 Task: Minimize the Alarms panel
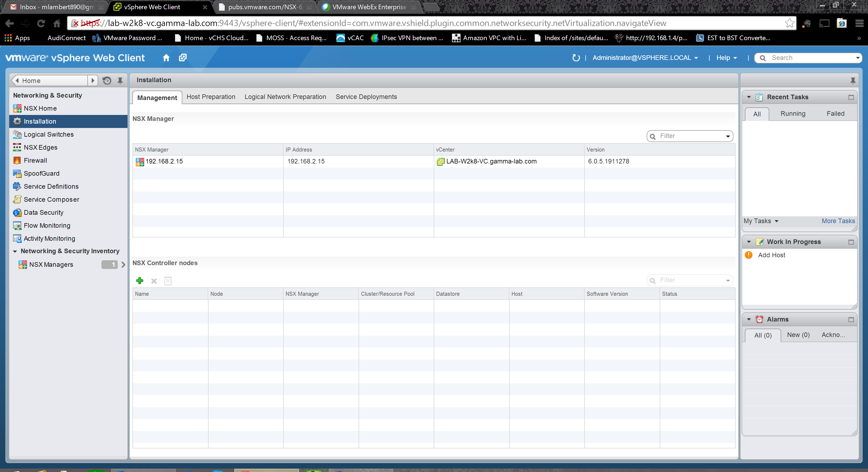point(851,319)
